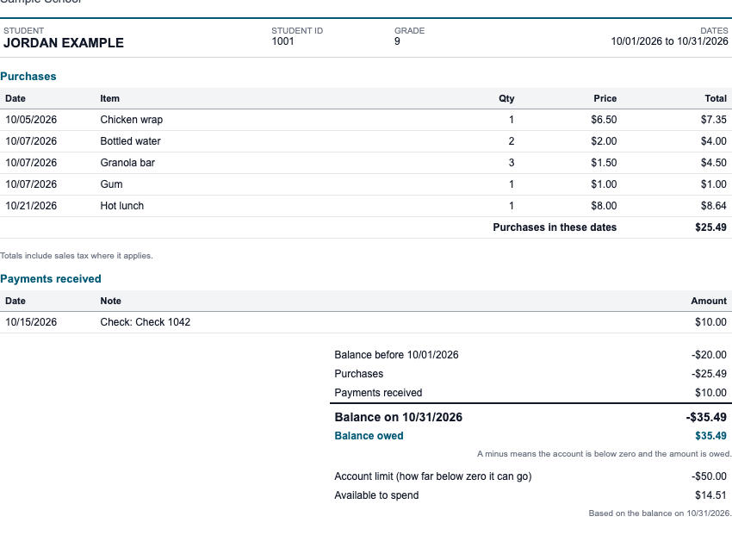Click the Granola bar quantity 3

point(512,163)
